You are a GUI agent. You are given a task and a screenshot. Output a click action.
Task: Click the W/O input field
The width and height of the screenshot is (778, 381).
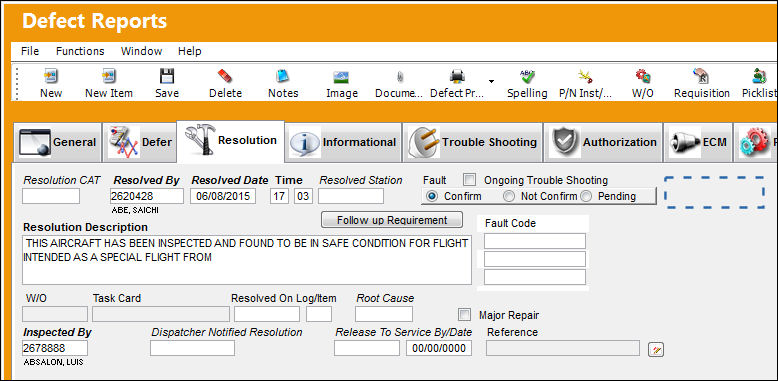55,314
